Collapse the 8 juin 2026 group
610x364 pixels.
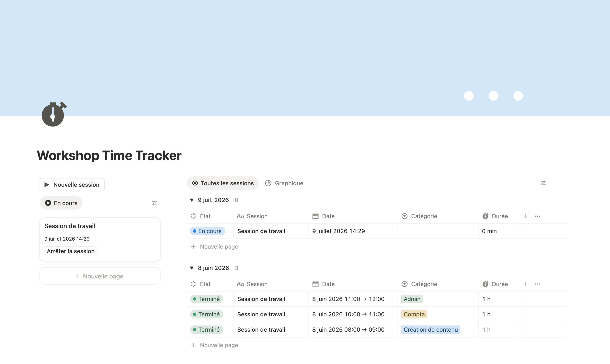[192, 268]
